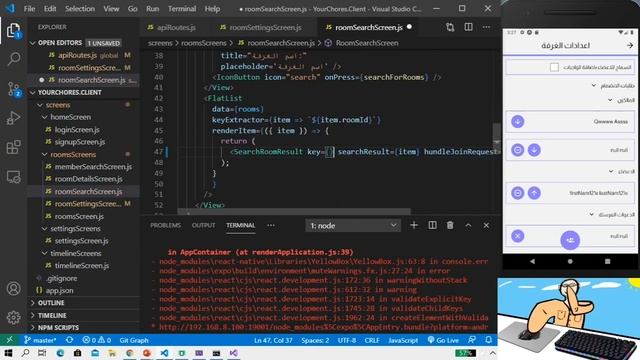Open the notifications bell
This screenshot has height=360, width=640.
click(x=489, y=340)
